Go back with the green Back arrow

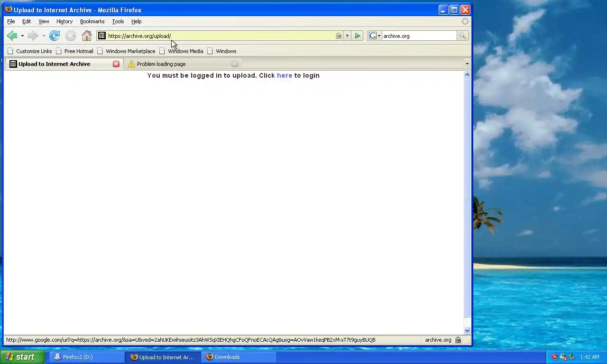pos(12,36)
